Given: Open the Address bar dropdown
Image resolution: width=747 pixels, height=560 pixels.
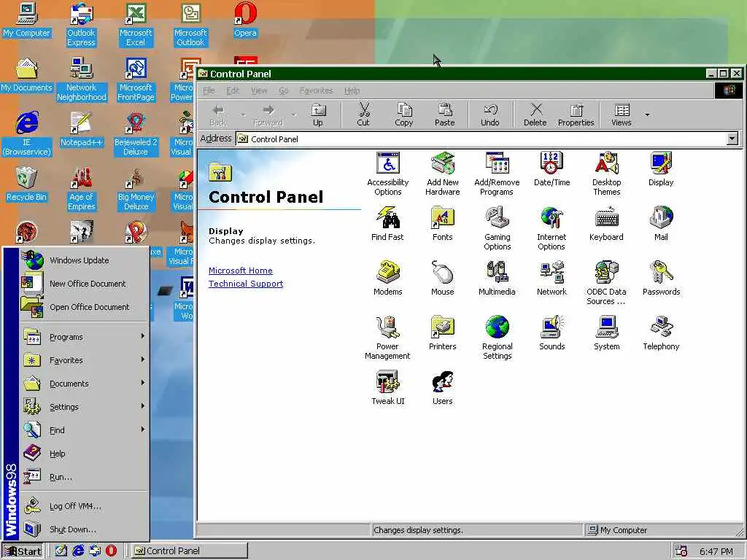Looking at the screenshot, I should 732,139.
